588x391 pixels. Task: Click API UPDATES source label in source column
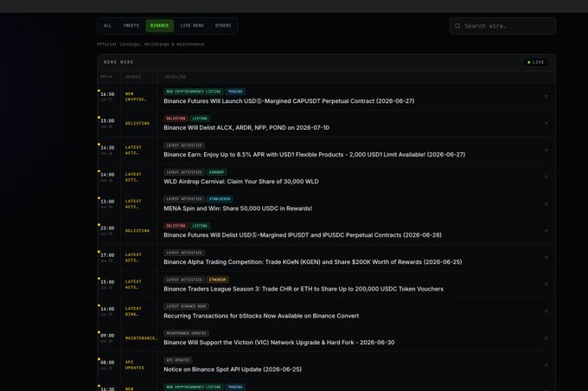point(135,365)
